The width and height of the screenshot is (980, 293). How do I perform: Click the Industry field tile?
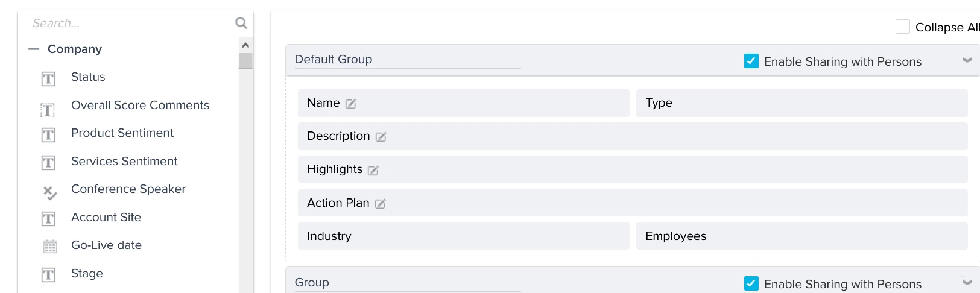[463, 236]
